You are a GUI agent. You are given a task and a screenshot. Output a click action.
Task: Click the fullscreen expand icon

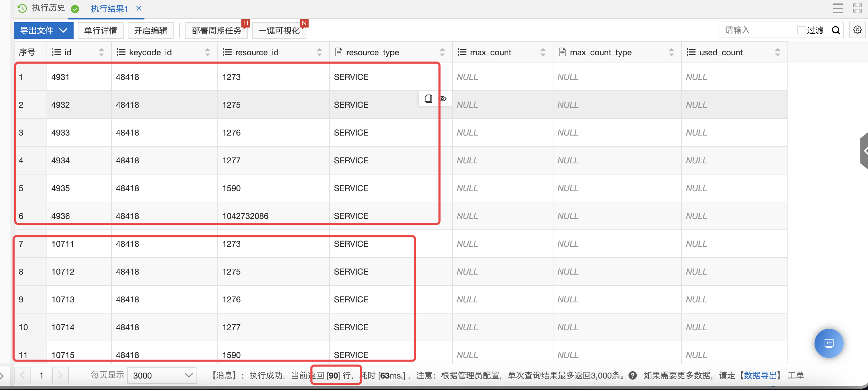[x=857, y=8]
